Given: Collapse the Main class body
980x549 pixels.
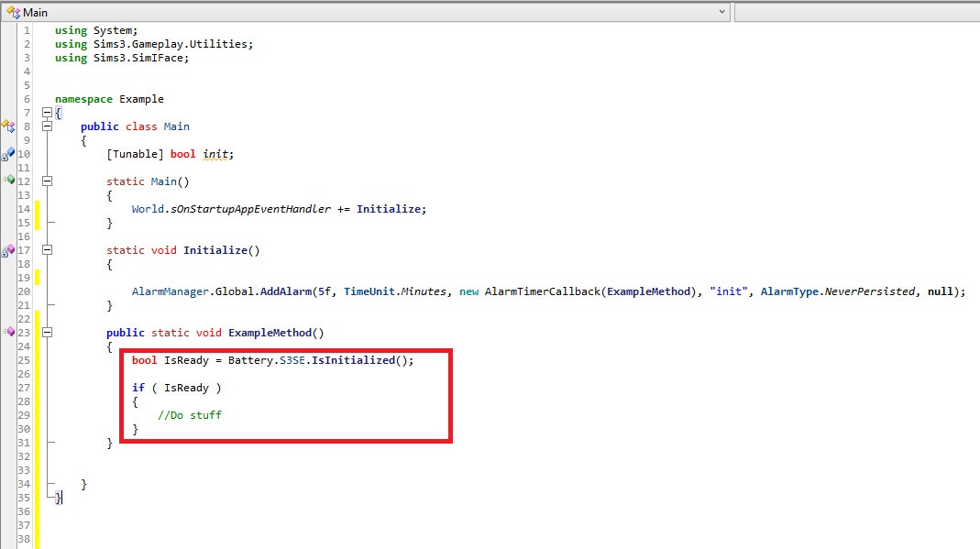Looking at the screenshot, I should point(47,126).
